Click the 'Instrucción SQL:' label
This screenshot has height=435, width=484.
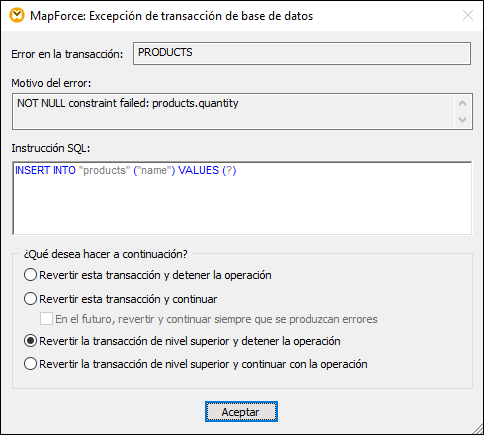tap(51, 148)
